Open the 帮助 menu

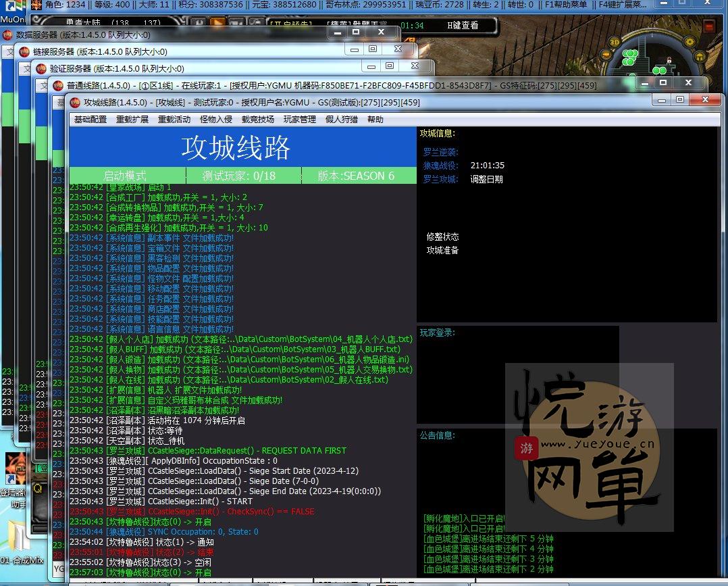[x=375, y=120]
